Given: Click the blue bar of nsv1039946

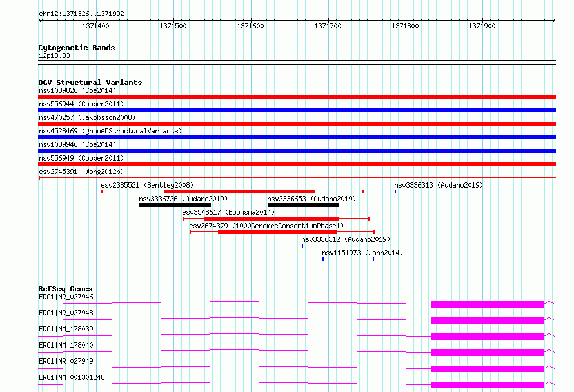Looking at the screenshot, I should click(x=297, y=151).
